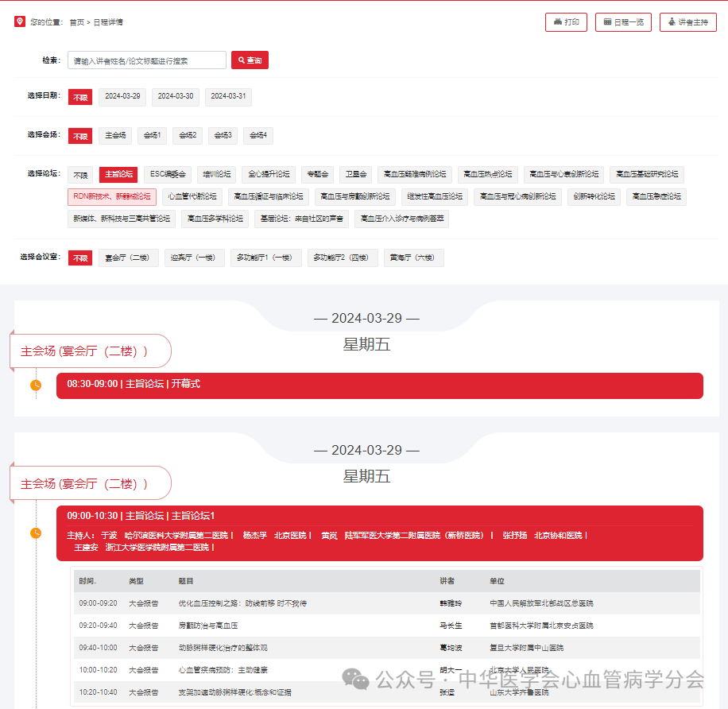Filter by date 2024-03-29
The width and height of the screenshot is (728, 709).
pyautogui.click(x=122, y=97)
